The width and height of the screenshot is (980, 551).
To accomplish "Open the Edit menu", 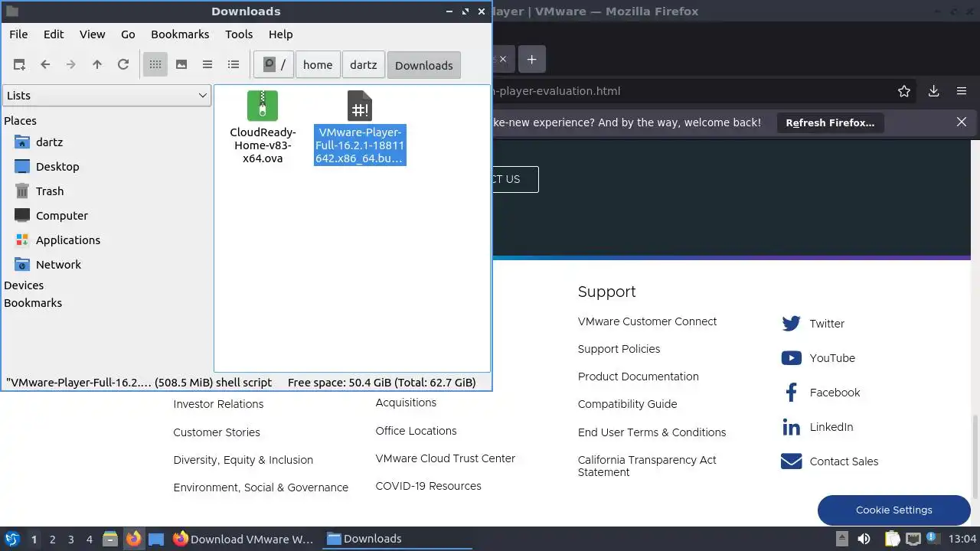I will pos(54,34).
